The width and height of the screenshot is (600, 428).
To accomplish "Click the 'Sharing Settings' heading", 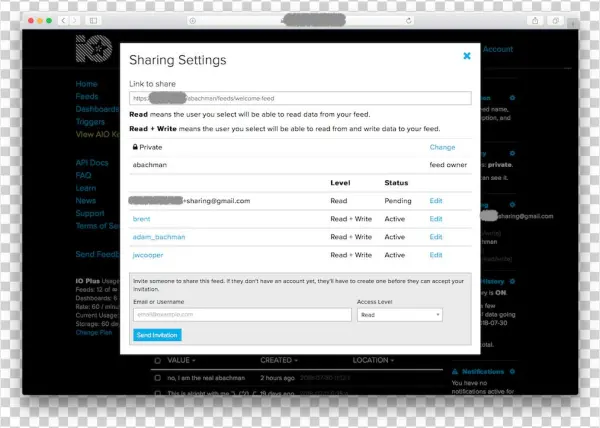I will point(178,60).
